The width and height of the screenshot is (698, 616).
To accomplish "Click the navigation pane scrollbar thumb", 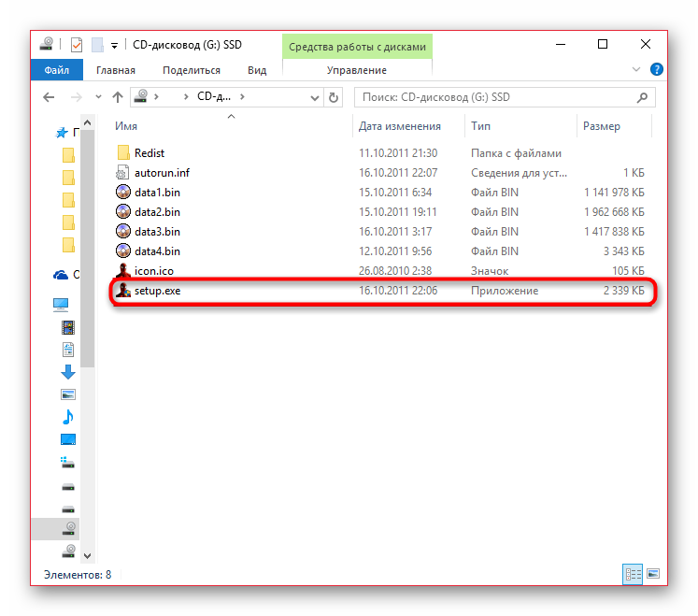I will coord(87,248).
